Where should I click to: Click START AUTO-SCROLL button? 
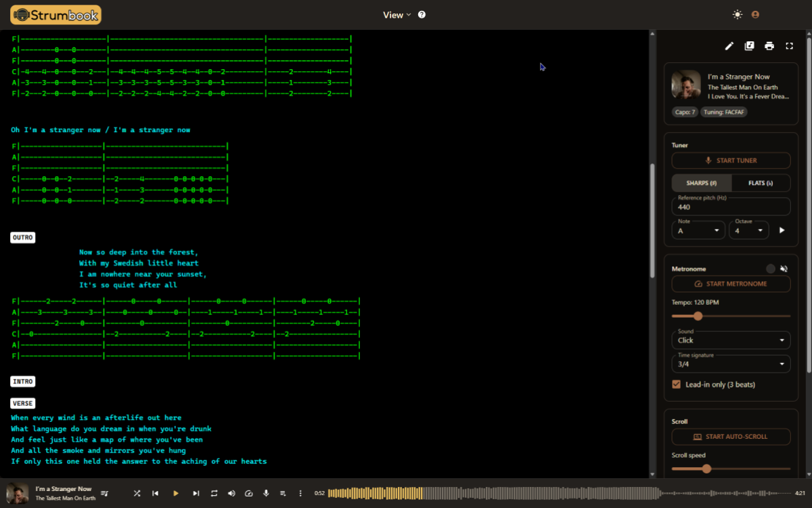click(731, 437)
